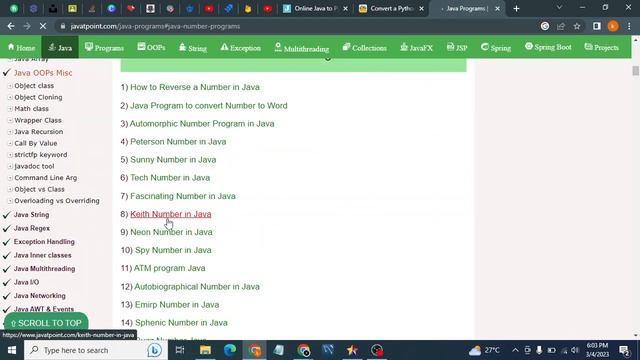This screenshot has height=360, width=640.
Task: Click SCROLL TO TOP button
Action: click(46, 323)
